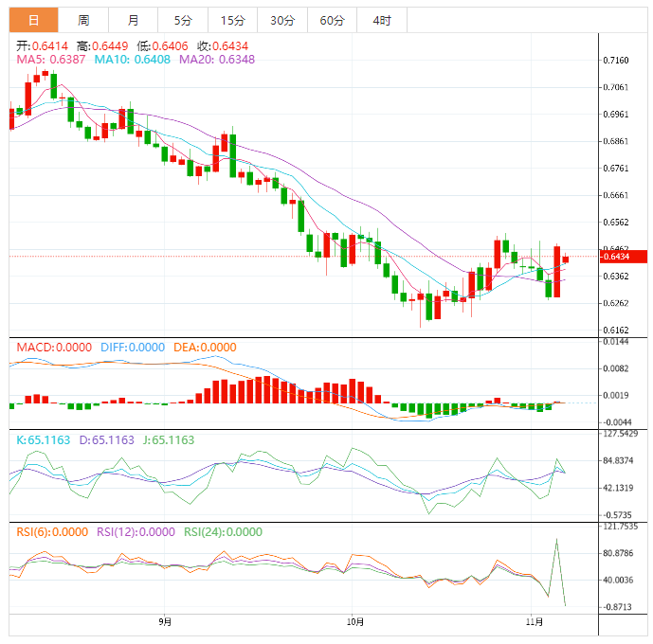Click the red 0.6434 current price tag
The width and height of the screenshot is (653, 644).
tap(624, 257)
